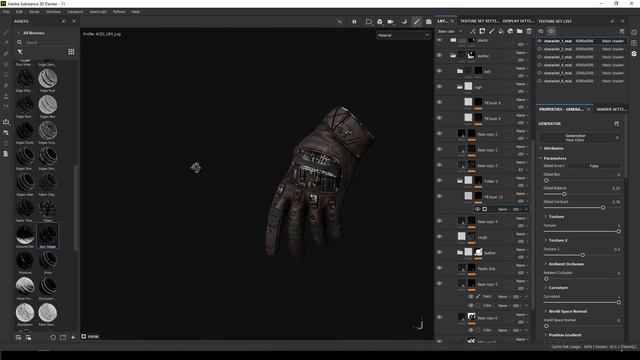Click the export box icon in left toolbar
The width and height of the screenshot is (640, 360).
(6, 122)
